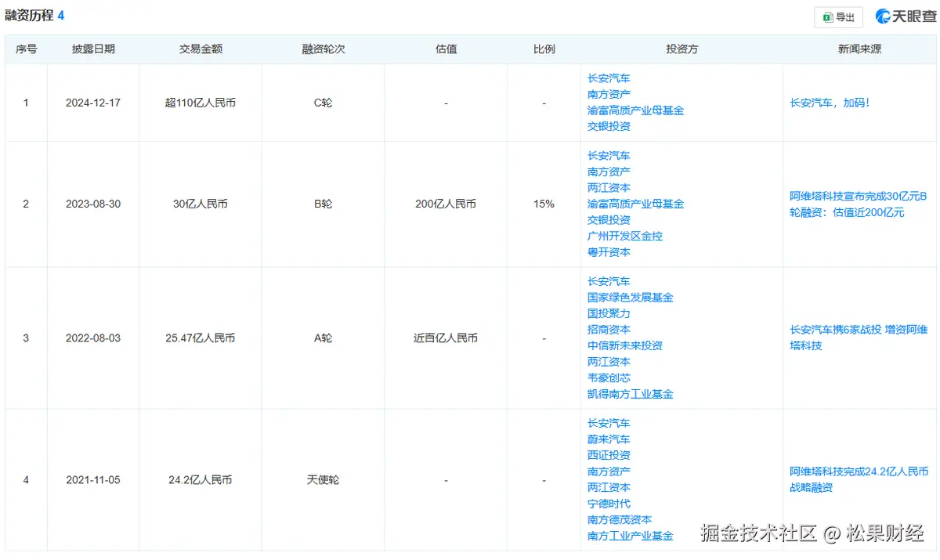Open 长安汽车 investor in the C轮 row
Screen dimensions: 940x560
[609, 78]
